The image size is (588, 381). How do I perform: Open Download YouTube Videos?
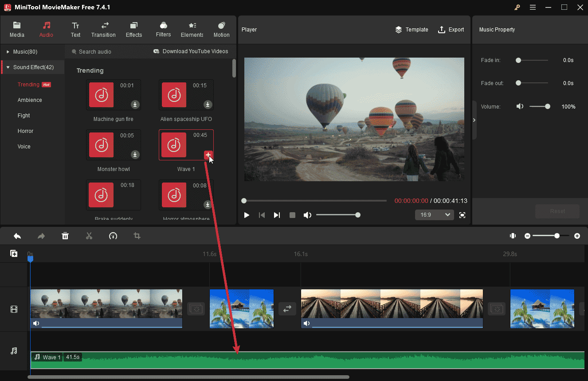pos(191,51)
